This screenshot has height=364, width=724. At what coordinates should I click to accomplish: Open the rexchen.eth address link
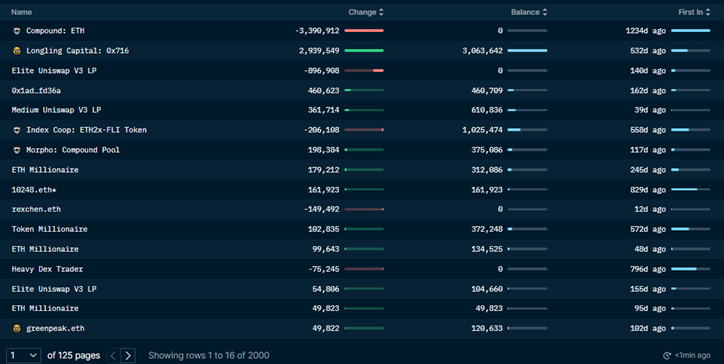[x=36, y=209]
